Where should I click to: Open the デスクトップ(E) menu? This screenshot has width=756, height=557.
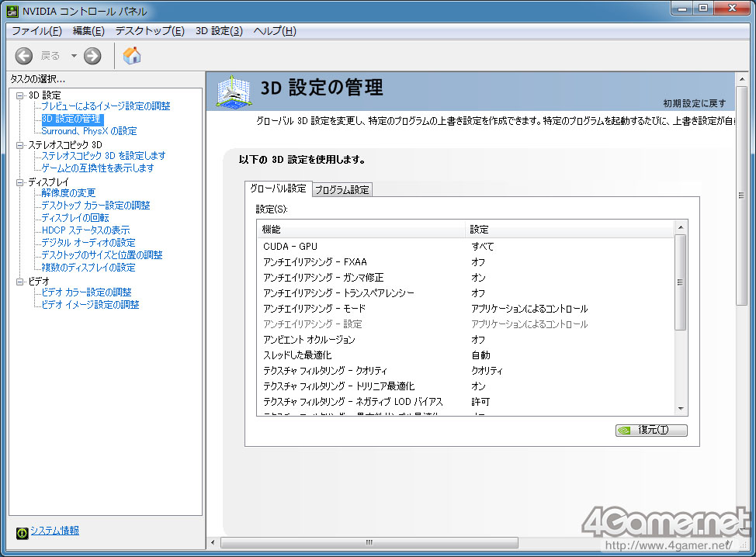[150, 31]
